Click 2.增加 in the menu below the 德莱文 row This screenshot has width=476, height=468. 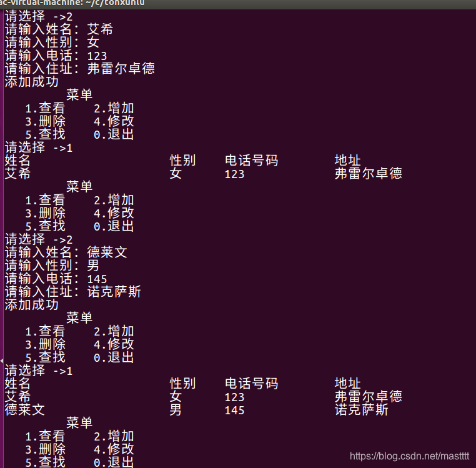(114, 436)
